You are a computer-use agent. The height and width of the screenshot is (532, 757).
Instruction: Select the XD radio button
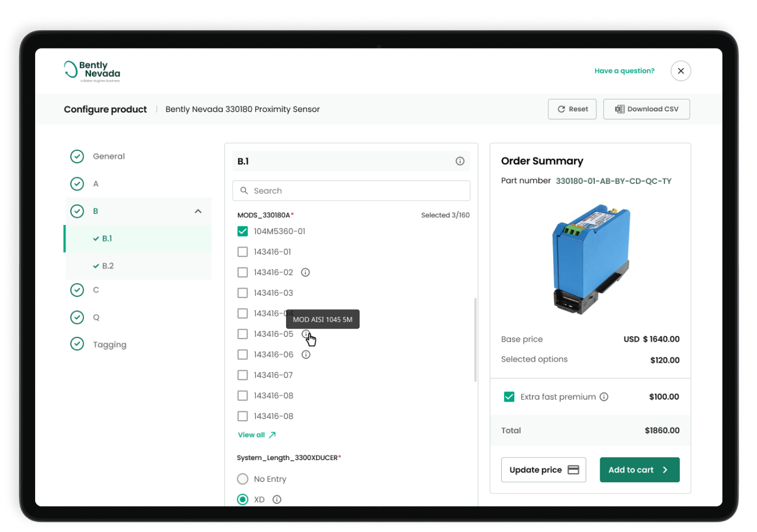[243, 500]
